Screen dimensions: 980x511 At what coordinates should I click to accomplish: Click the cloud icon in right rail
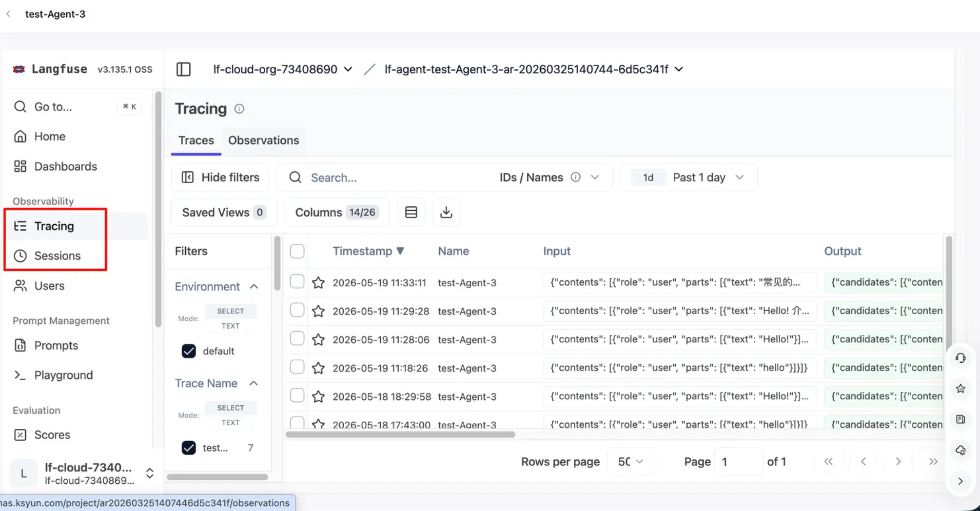point(960,450)
